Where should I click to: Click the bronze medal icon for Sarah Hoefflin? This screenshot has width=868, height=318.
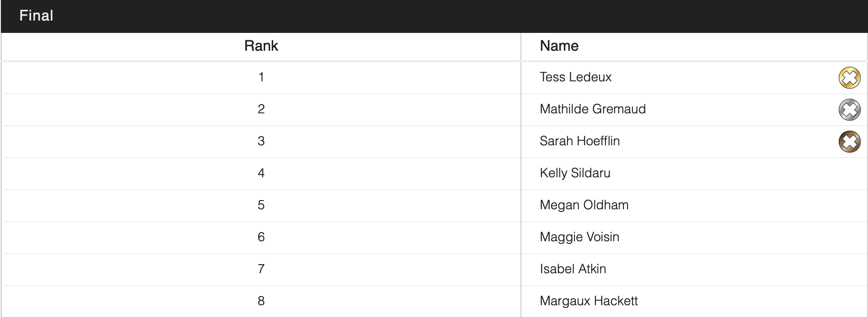point(849,142)
